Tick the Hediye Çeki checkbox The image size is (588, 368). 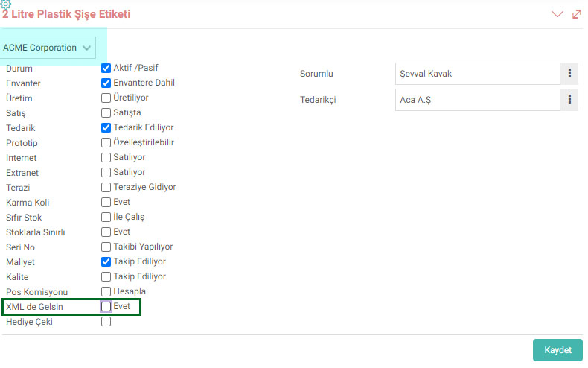[106, 321]
